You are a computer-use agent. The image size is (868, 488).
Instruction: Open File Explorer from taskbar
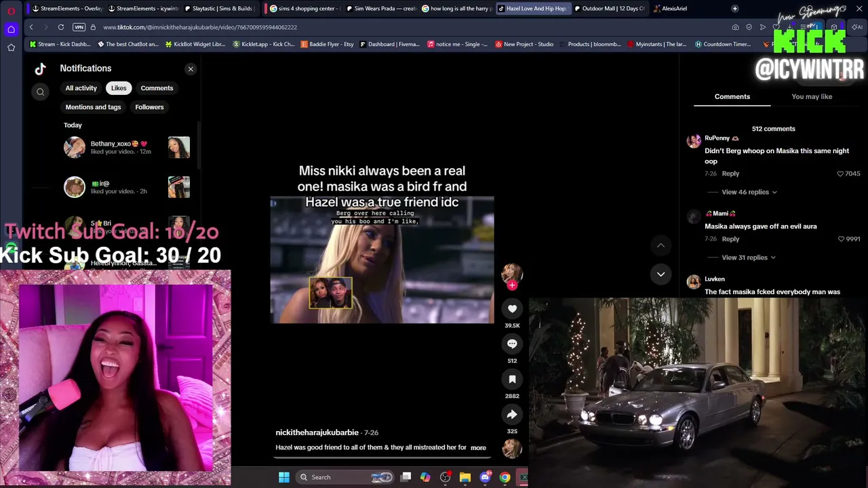pos(465,477)
